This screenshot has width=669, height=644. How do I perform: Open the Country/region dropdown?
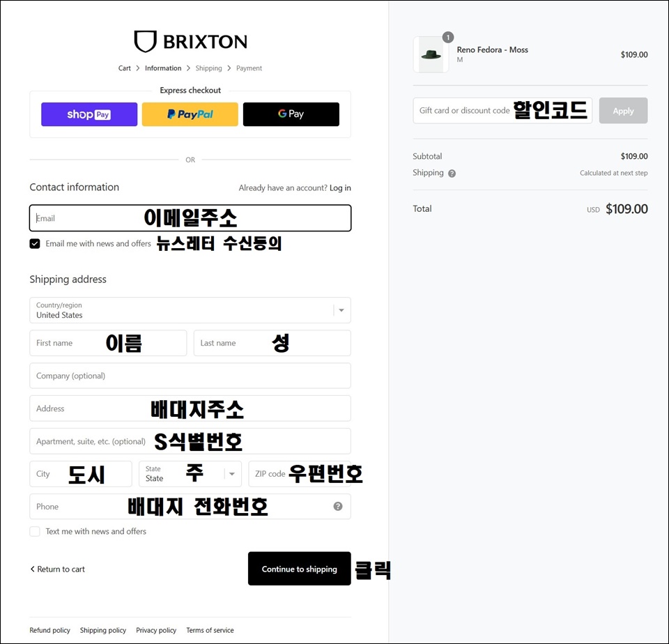pyautogui.click(x=190, y=310)
